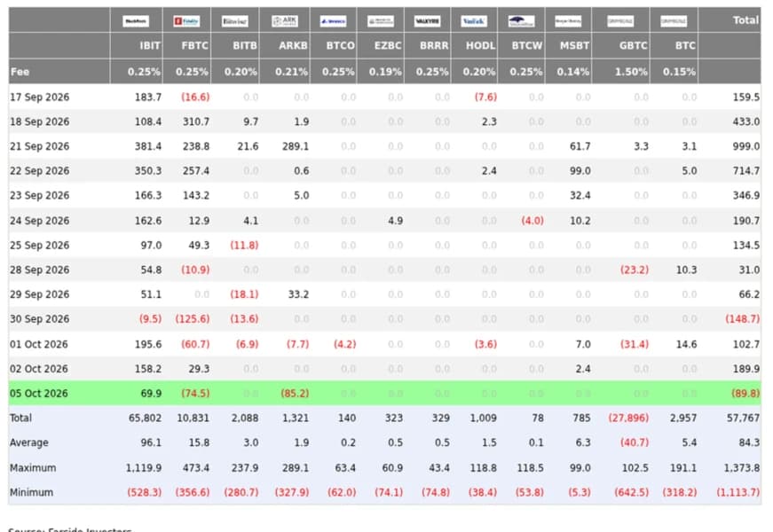Click the BlackRock logo above IBIT
The height and width of the screenshot is (532, 773).
tap(136, 21)
